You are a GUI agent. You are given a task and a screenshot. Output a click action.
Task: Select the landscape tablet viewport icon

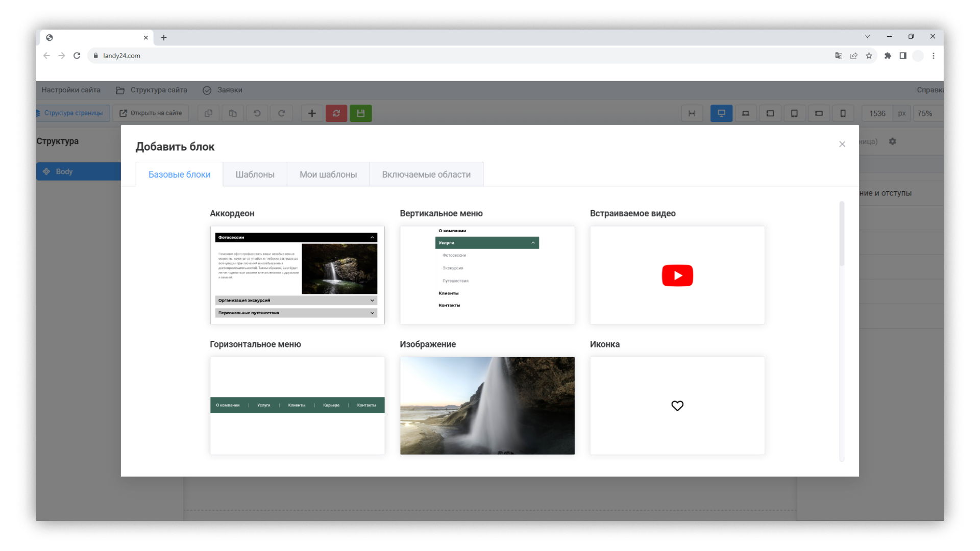pyautogui.click(x=770, y=113)
